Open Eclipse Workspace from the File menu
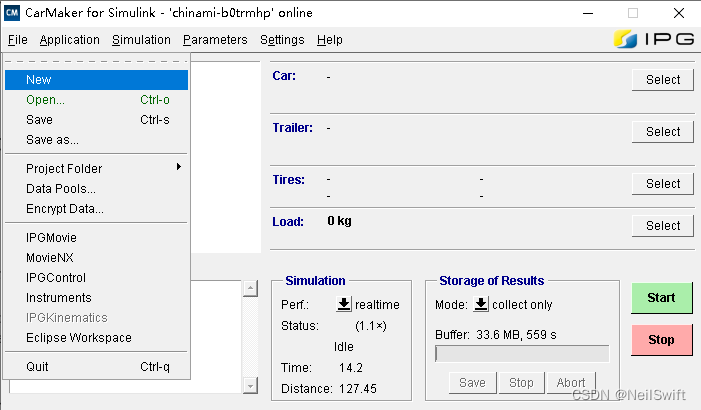 tap(96, 338)
